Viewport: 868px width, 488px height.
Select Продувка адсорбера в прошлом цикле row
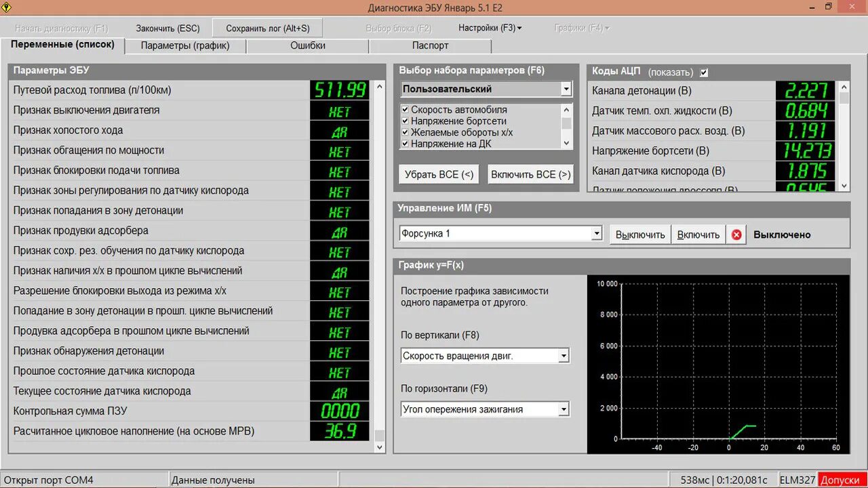coord(191,331)
